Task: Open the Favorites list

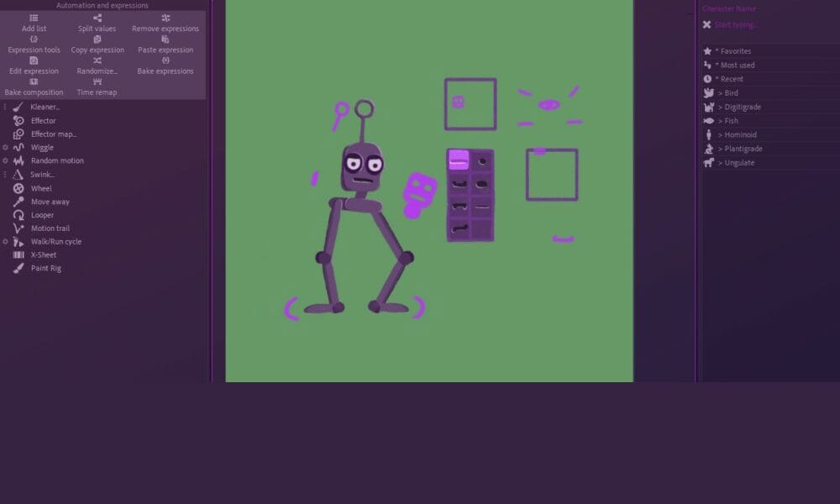Action: pyautogui.click(x=732, y=51)
